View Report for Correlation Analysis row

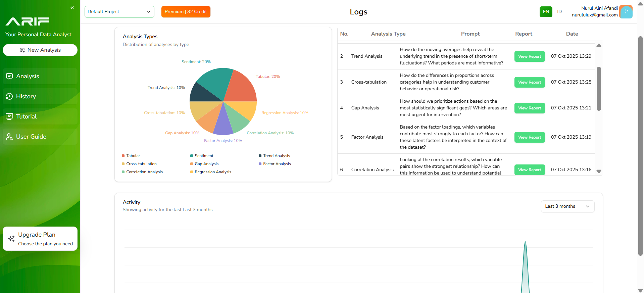pyautogui.click(x=530, y=170)
